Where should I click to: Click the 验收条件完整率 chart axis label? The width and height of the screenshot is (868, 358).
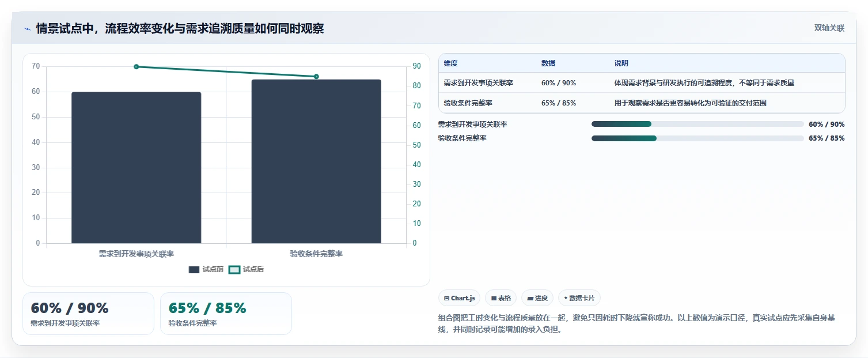[316, 254]
